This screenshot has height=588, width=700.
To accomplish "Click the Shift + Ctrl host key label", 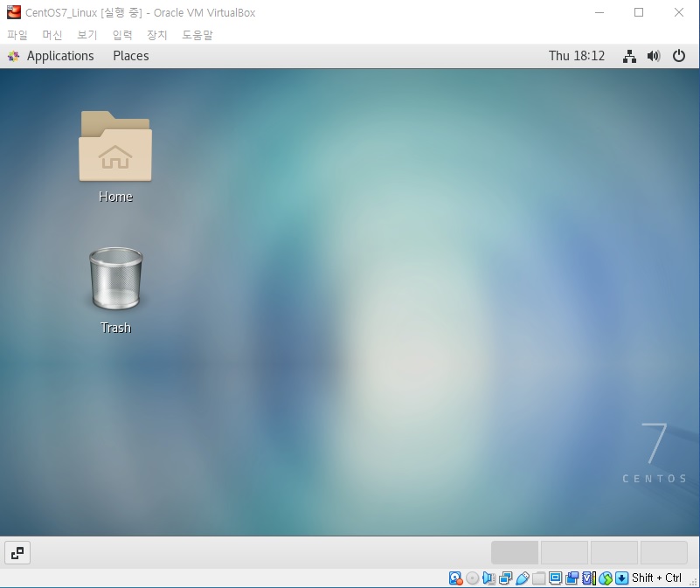I will (x=656, y=578).
